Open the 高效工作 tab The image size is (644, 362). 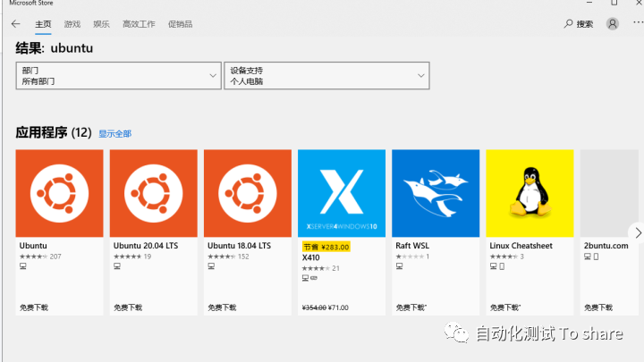(x=139, y=24)
